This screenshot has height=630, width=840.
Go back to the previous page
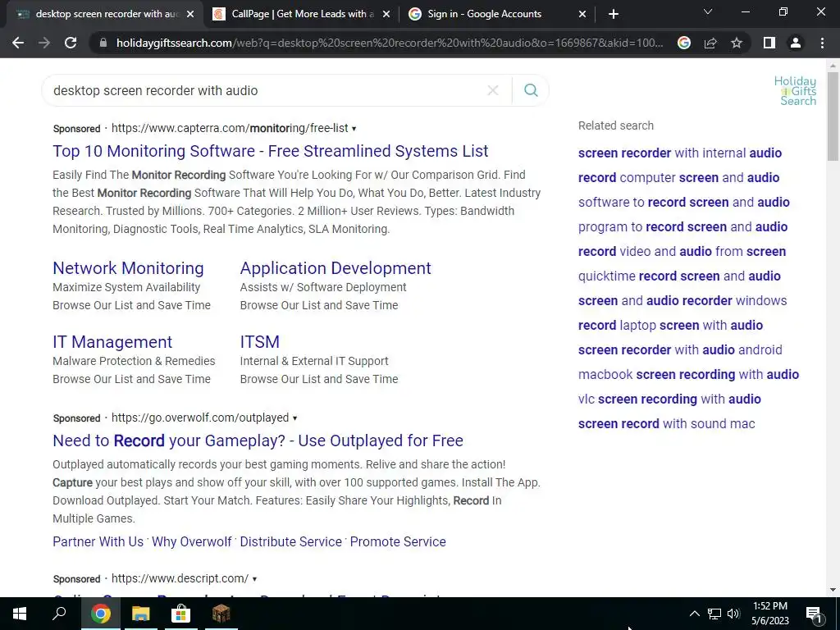tap(18, 43)
